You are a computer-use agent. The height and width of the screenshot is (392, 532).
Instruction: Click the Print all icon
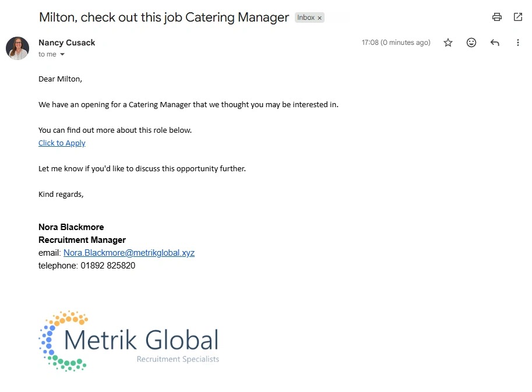tap(496, 17)
